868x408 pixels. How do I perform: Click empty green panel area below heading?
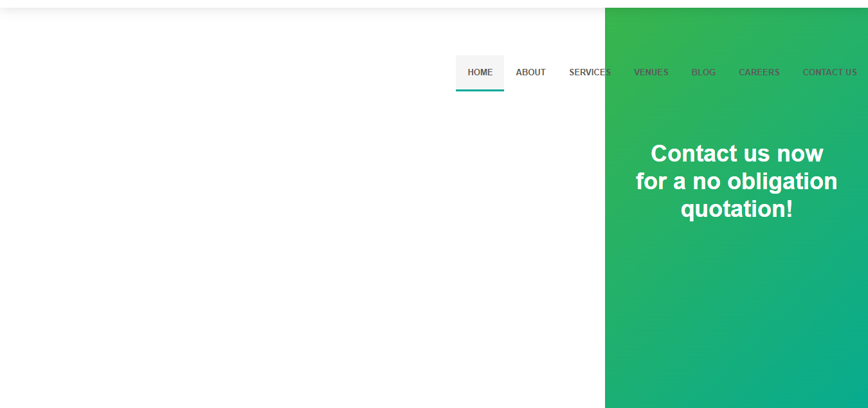pos(736,309)
